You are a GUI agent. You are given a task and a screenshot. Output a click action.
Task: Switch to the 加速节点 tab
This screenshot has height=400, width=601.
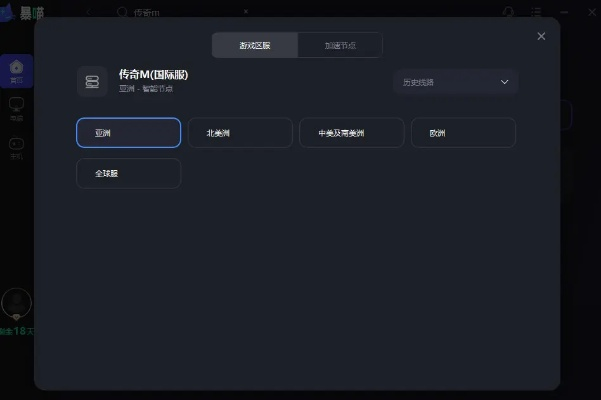340,45
